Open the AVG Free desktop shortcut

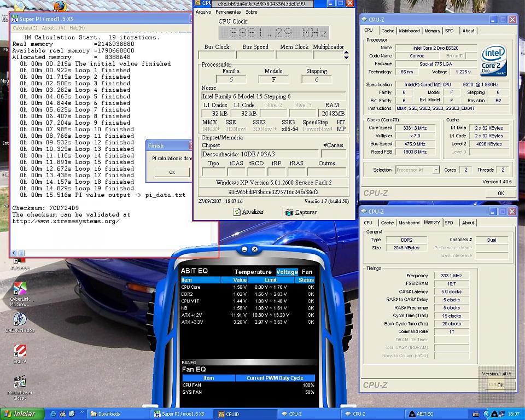click(x=20, y=264)
